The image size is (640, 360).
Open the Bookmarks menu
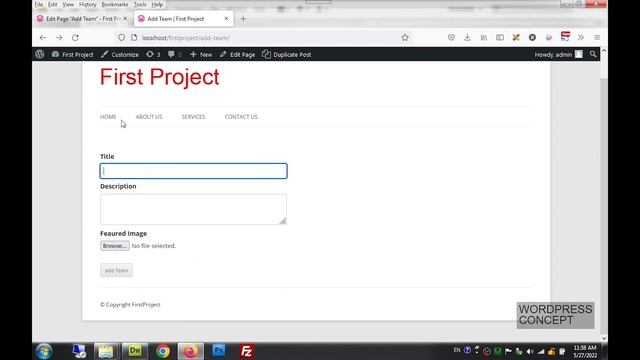(115, 4)
